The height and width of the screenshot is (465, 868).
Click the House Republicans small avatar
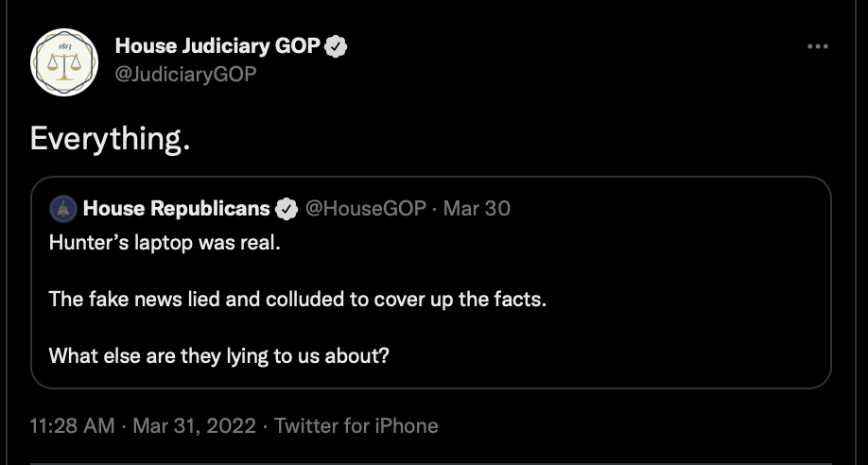[x=63, y=209]
